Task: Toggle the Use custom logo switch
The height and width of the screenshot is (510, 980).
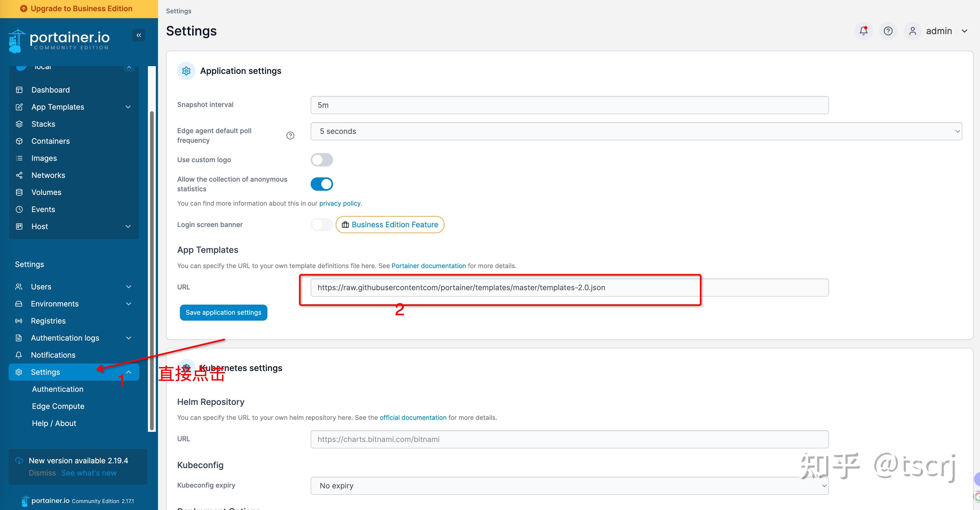Action: pyautogui.click(x=322, y=160)
